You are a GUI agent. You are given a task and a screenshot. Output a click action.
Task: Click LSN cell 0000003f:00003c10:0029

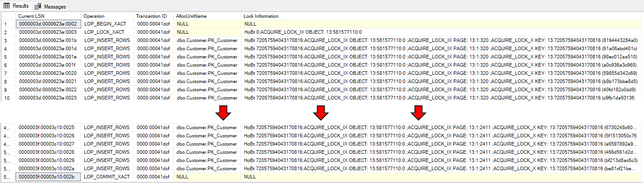coord(49,160)
